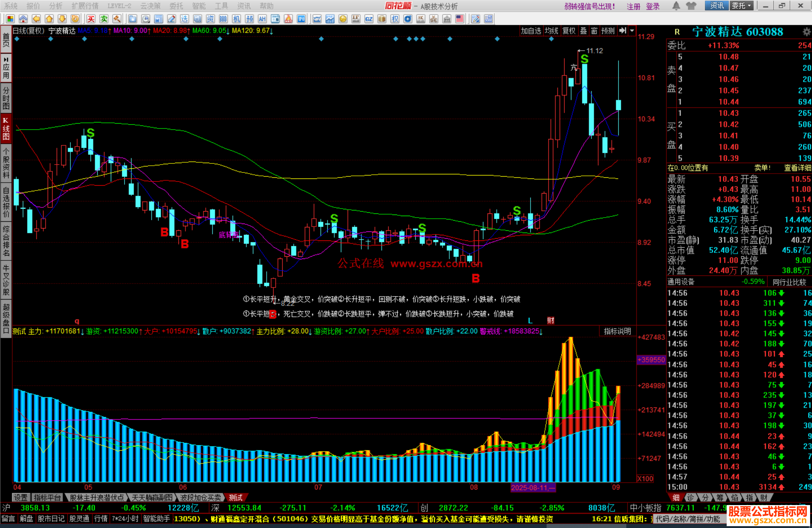Click 查看详细 link in order panel
Screen dimensions: 812x528
[797, 168]
